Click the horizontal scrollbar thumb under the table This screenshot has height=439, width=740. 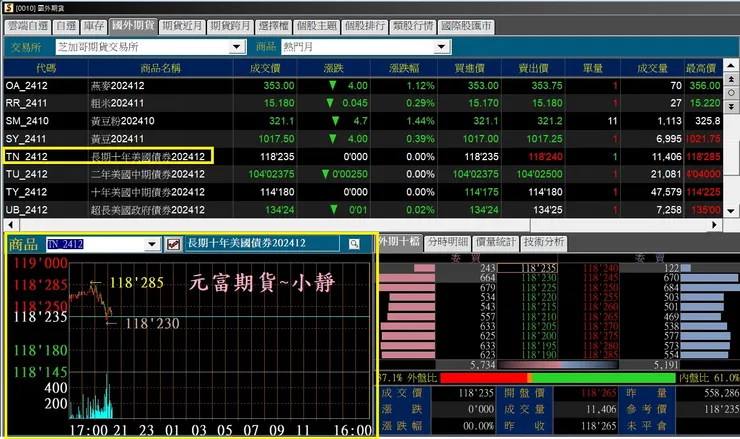[274, 225]
